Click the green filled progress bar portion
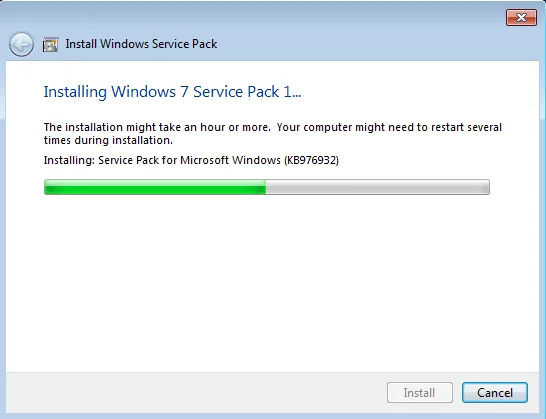546x419 pixels. pos(155,187)
